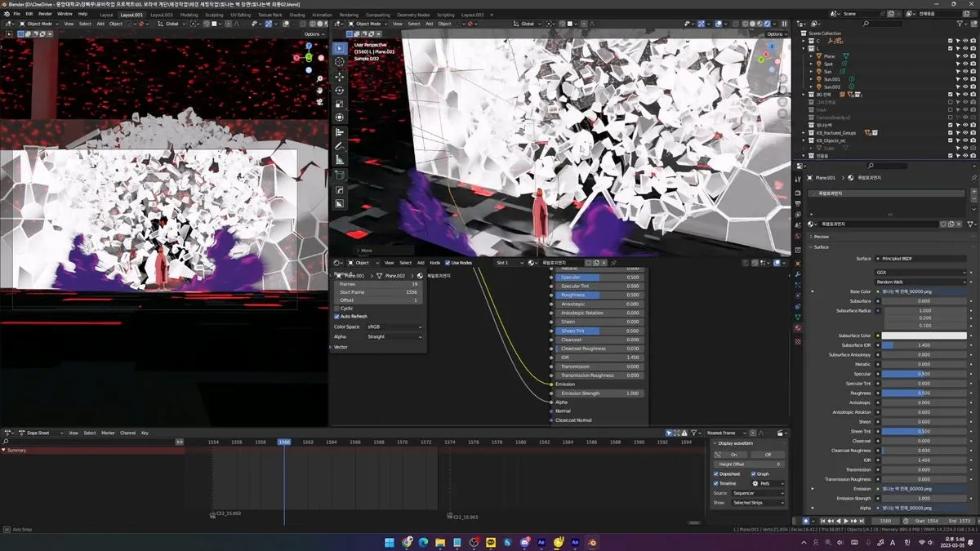Disable the Auto Refresh checkbox
The width and height of the screenshot is (980, 551).
tap(336, 317)
